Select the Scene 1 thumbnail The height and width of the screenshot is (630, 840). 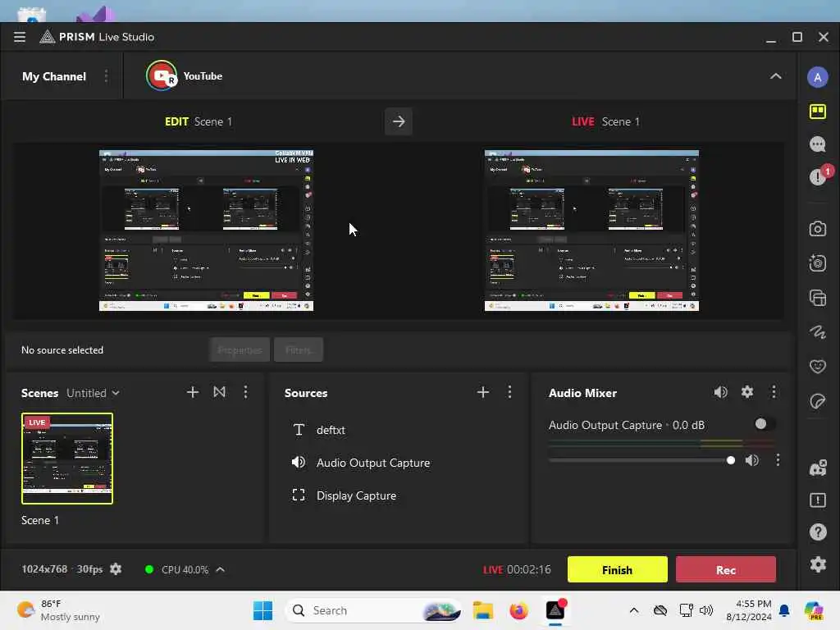click(67, 459)
